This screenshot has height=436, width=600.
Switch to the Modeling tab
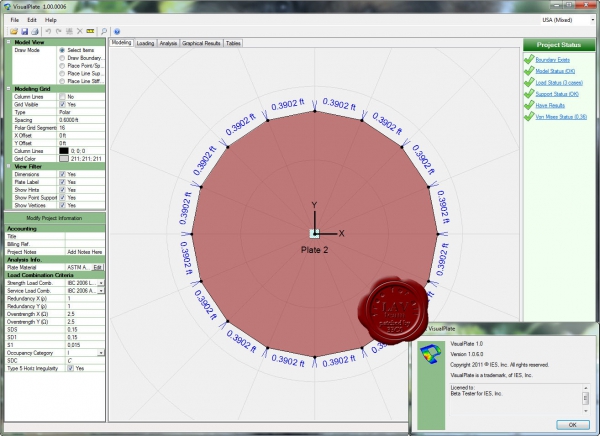pos(122,43)
